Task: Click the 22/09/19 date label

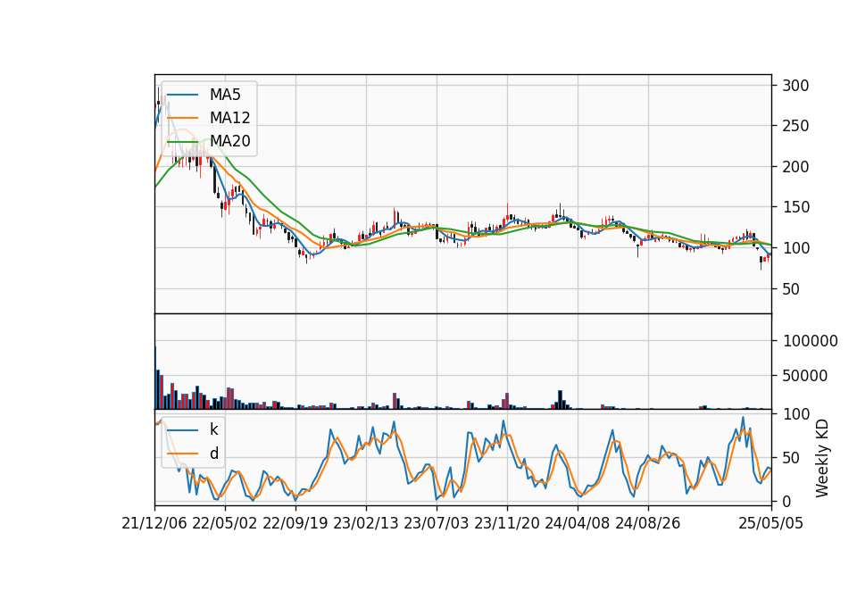Action: (x=295, y=524)
